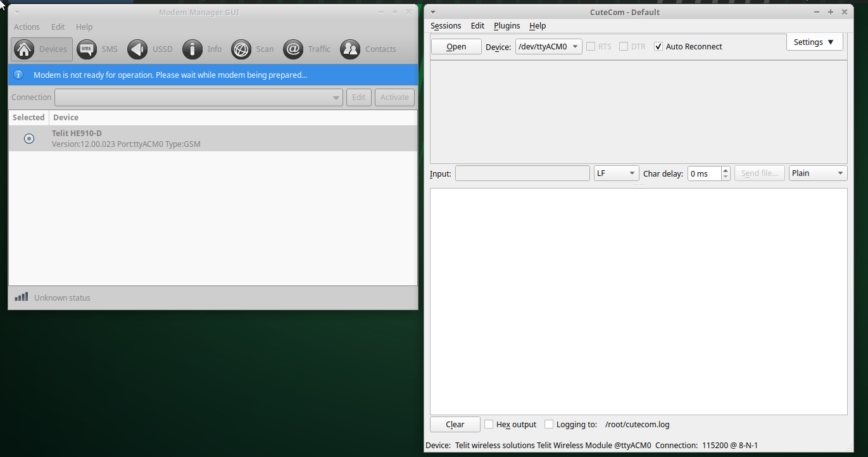Click the /root/cutecom.log log path
The image size is (868, 457).
coord(637,424)
